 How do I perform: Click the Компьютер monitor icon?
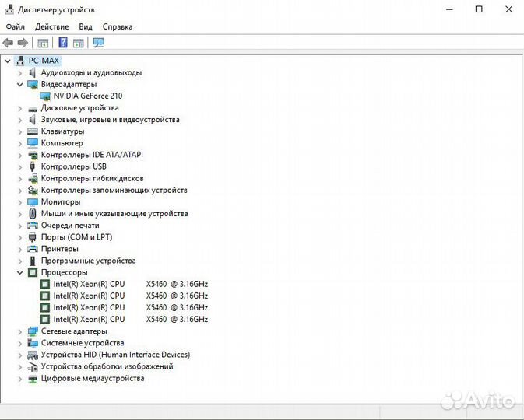[33, 143]
